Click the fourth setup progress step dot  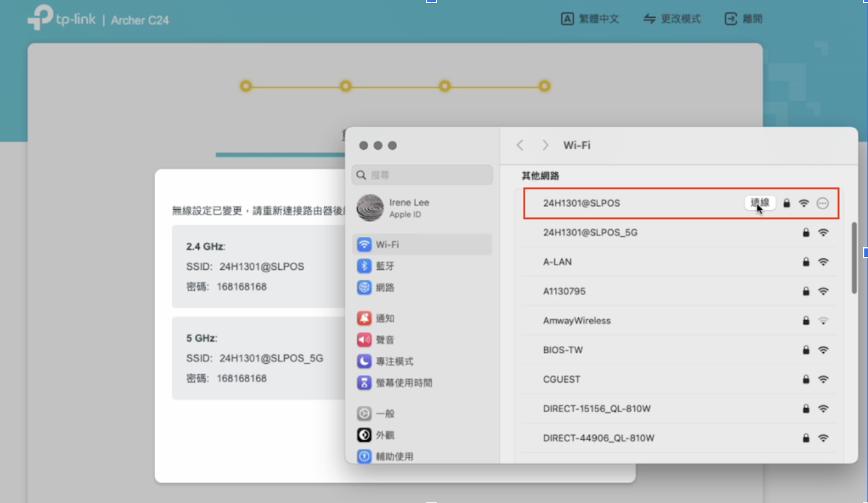pyautogui.click(x=544, y=86)
